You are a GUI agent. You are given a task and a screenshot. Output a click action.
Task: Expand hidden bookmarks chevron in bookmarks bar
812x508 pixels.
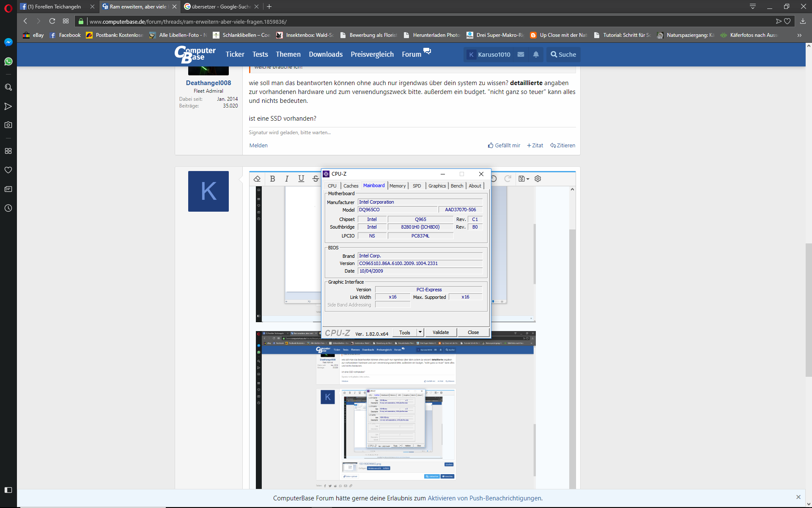point(799,35)
